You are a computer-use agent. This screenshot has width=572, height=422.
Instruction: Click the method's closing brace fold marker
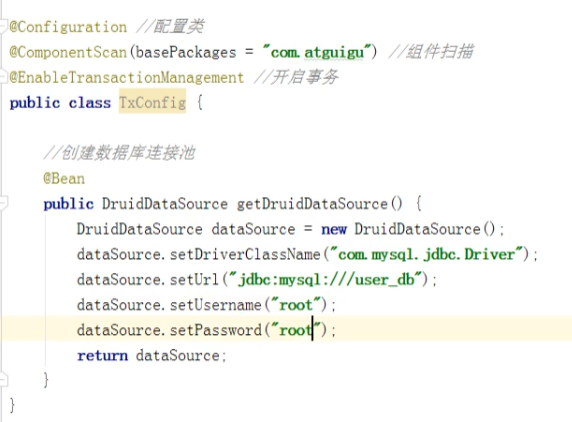3,379
